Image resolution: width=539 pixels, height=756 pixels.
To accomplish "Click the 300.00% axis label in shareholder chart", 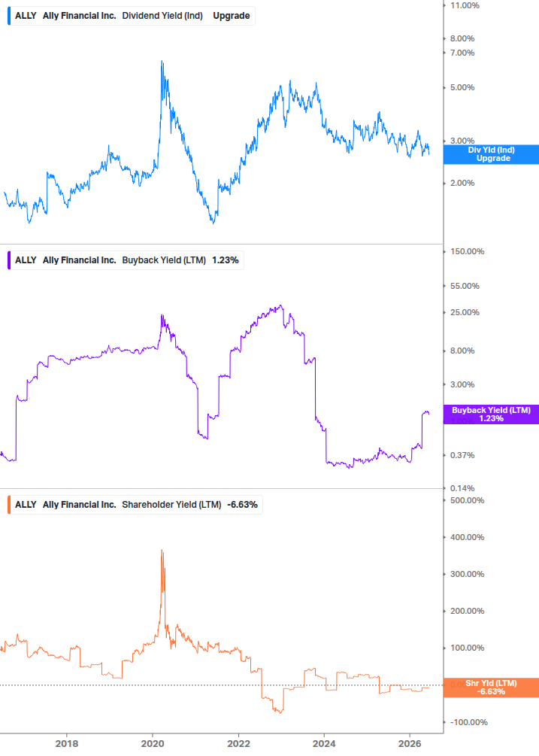I will (468, 574).
